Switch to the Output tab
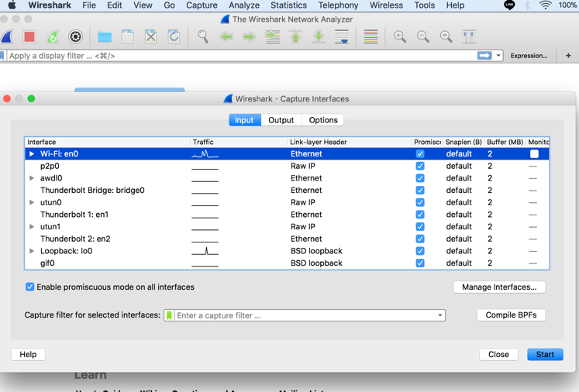This screenshot has width=579, height=392. tap(281, 120)
